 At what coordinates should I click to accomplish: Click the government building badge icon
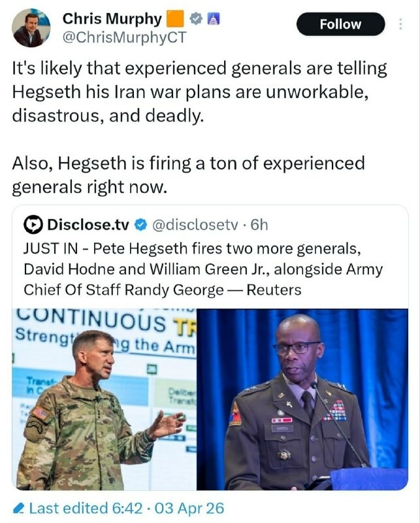tap(212, 20)
